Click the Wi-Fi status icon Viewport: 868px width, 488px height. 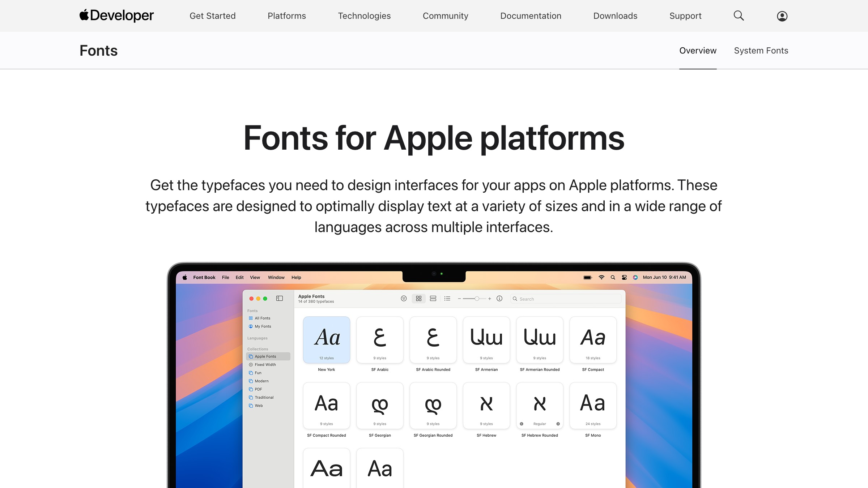601,277
